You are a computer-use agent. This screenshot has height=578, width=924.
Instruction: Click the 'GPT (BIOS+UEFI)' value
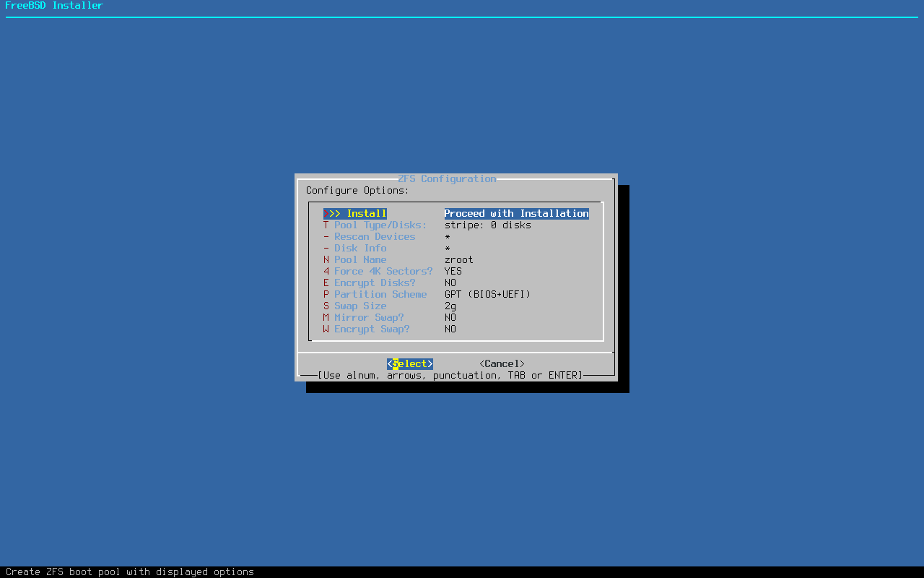(488, 294)
